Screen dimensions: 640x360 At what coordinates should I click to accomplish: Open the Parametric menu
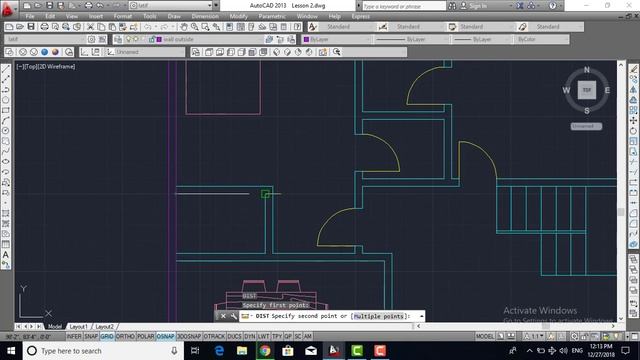(x=272, y=16)
